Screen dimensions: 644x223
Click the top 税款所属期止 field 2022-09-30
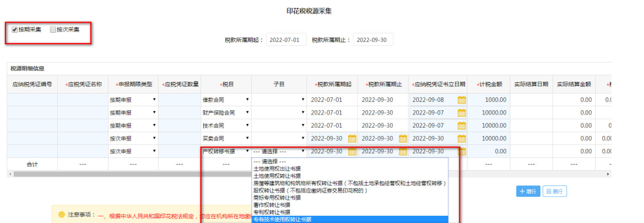tap(373, 40)
